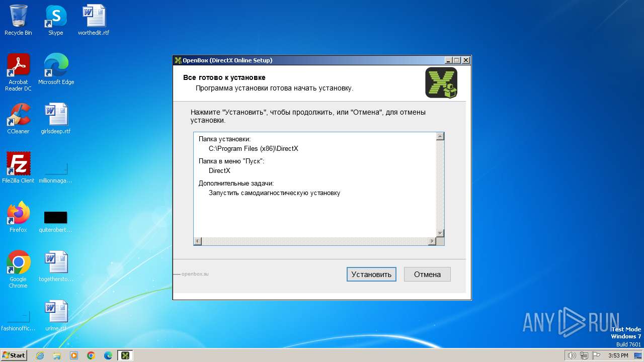
Task: Select the togethersto... document icon
Action: coord(56,266)
